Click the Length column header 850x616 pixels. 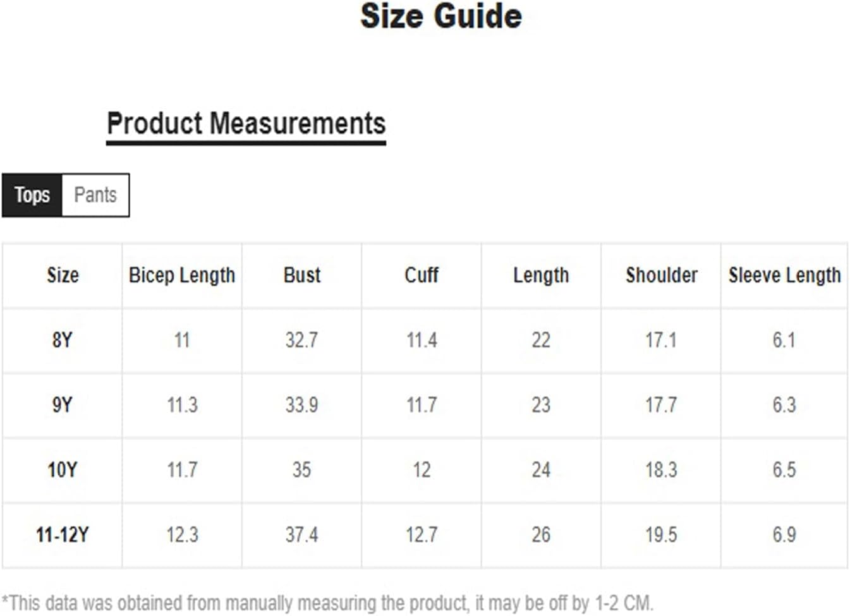click(541, 275)
